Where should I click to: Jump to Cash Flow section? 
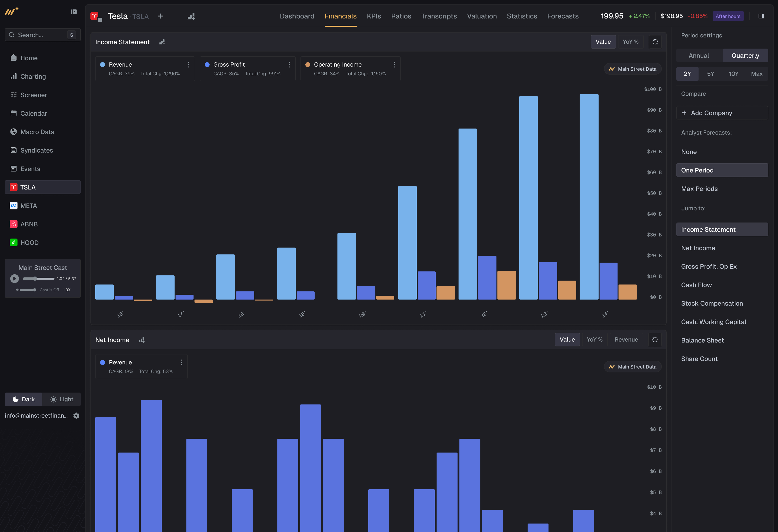click(x=696, y=285)
